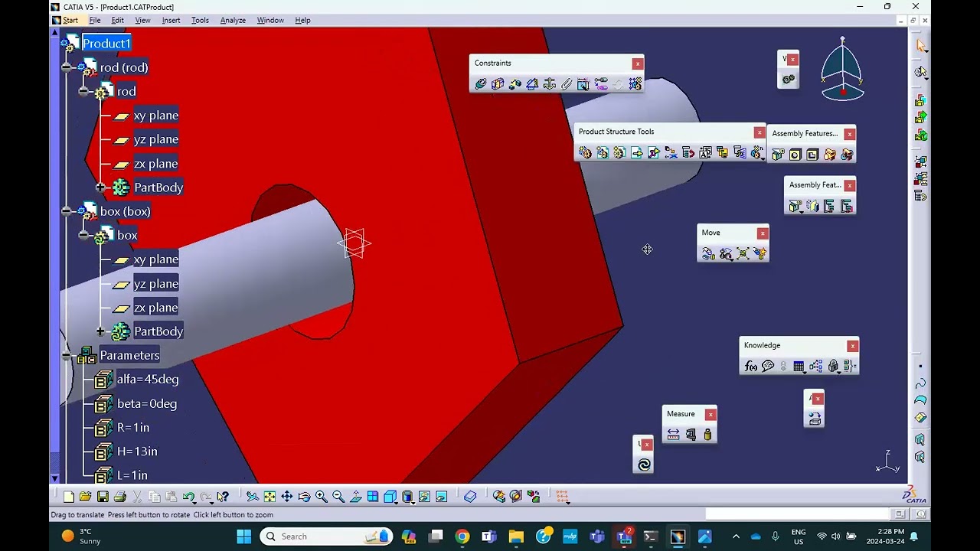Click the Save icon
This screenshot has width=980, height=551.
103,497
